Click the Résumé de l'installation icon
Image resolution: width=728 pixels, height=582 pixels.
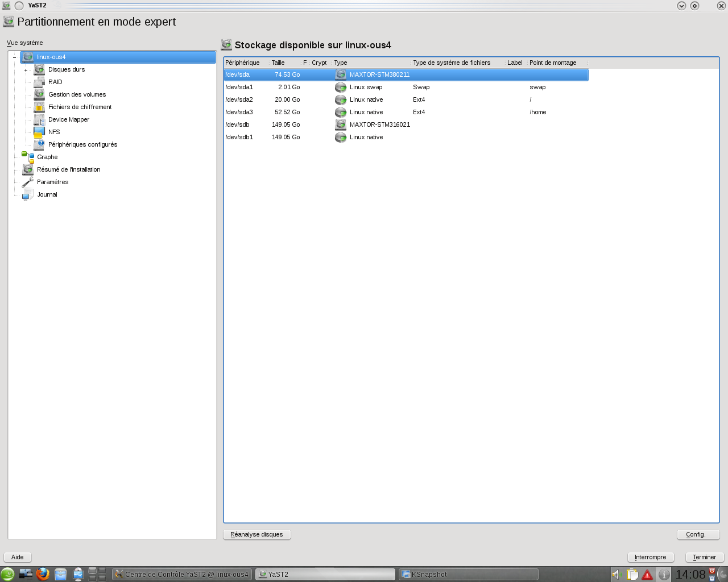pyautogui.click(x=28, y=169)
